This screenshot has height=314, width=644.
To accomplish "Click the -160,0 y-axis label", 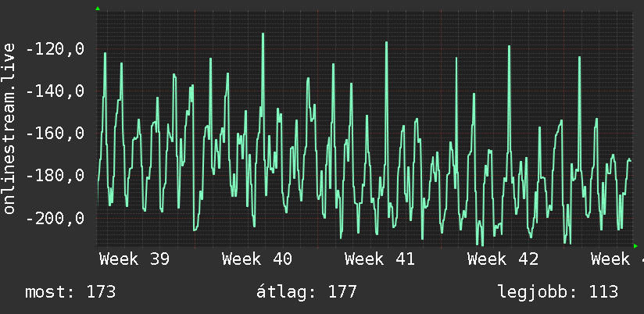I will (55, 134).
